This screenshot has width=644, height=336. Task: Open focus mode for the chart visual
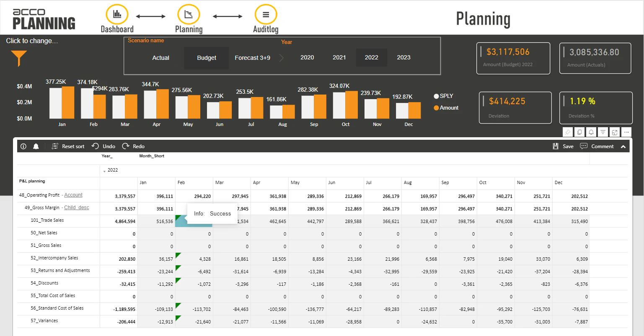click(x=615, y=132)
